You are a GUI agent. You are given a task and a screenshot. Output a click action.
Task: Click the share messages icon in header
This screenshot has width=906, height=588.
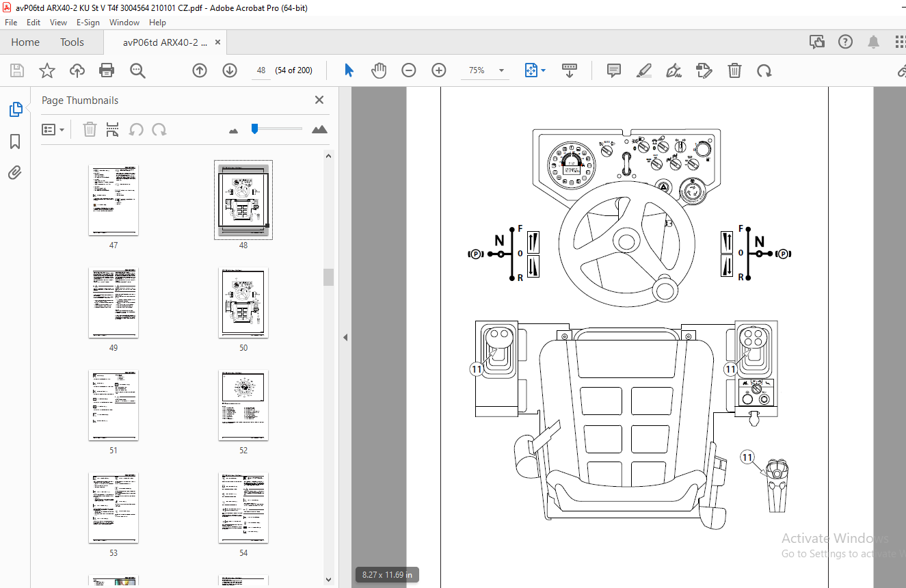coord(817,42)
